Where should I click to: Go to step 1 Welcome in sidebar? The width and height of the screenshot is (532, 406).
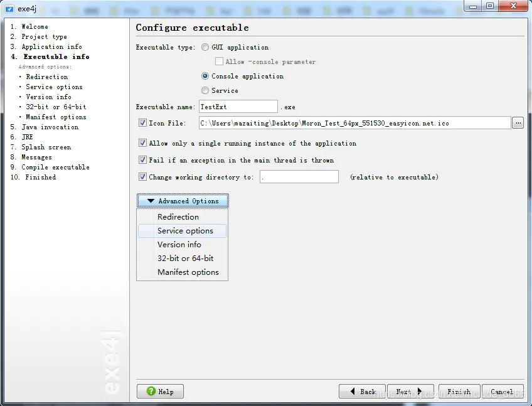point(29,26)
